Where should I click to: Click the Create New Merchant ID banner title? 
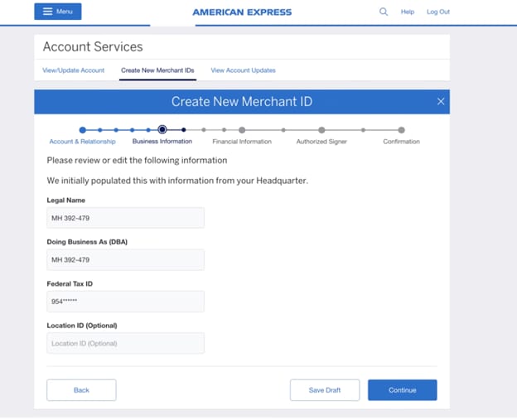coord(242,102)
